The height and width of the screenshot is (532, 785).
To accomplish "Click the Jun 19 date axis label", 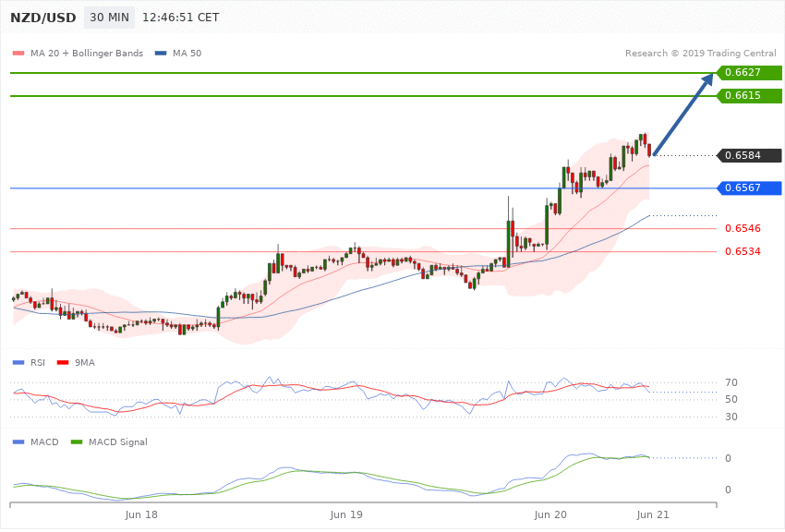I will click(346, 515).
